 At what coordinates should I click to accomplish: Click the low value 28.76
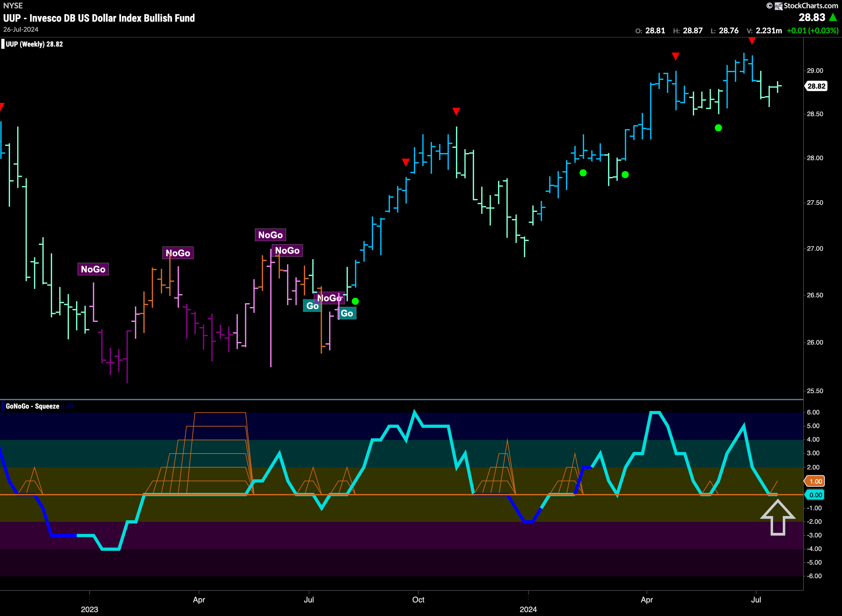click(x=728, y=31)
